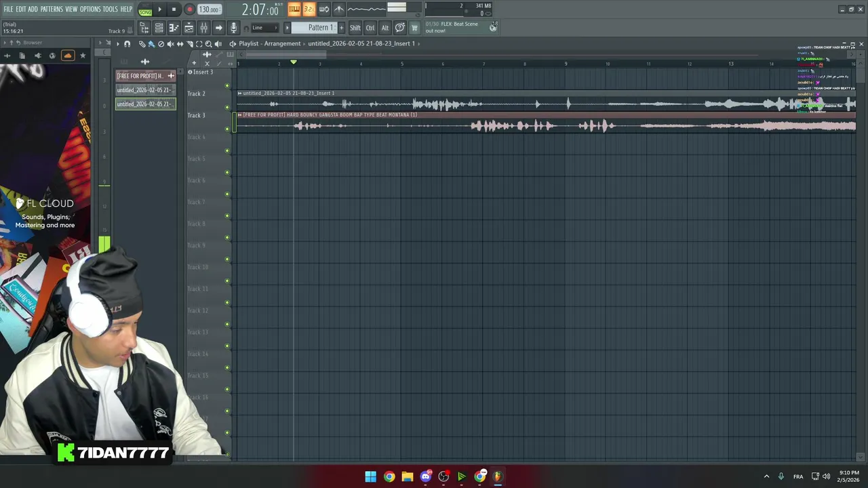Open the mixer view icon
This screenshot has width=868, height=488.
(x=203, y=28)
